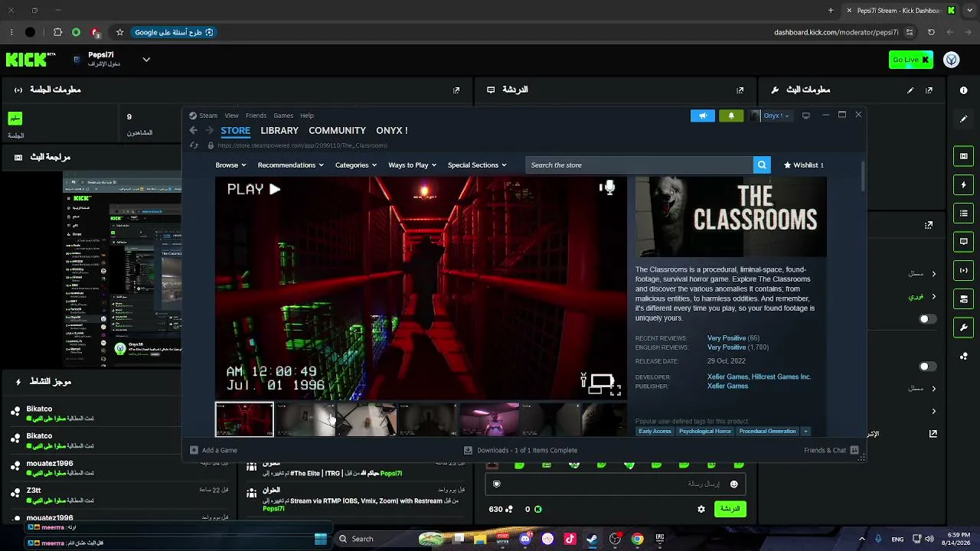This screenshot has height=551, width=980.
Task: Send chat message with green button
Action: coord(730,509)
